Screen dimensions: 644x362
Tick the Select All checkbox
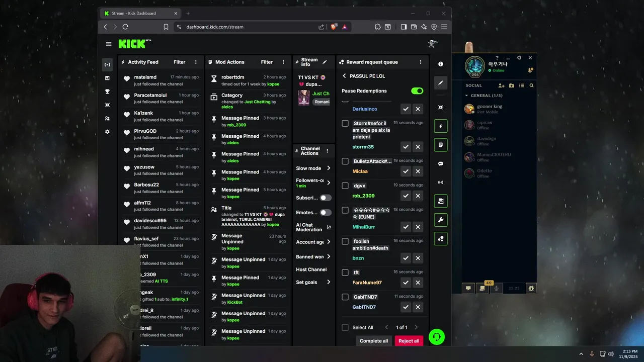(x=345, y=327)
